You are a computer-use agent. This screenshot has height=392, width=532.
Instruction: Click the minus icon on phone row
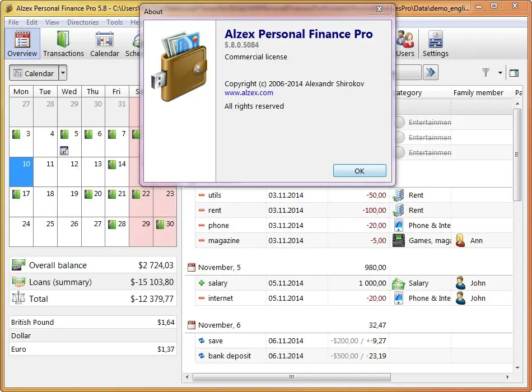(202, 225)
